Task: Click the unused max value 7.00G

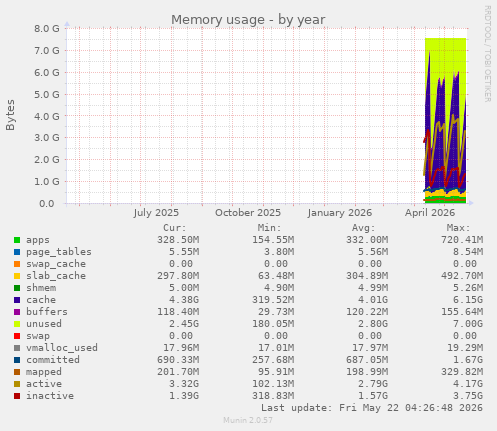Action: pyautogui.click(x=468, y=324)
